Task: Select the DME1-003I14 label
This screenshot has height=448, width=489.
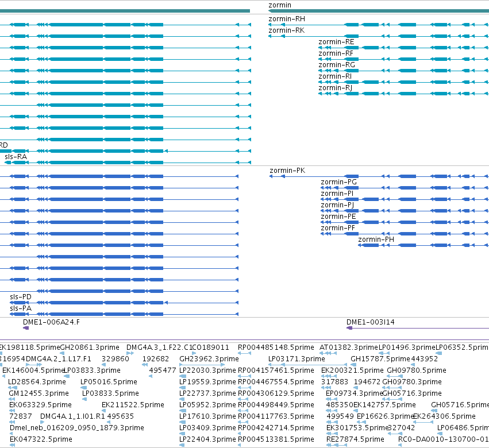Action: coord(370,322)
